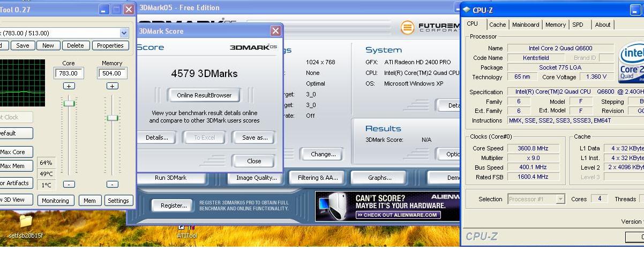Click the 4579 3DMarks score text
The width and height of the screenshot is (644, 274).
[204, 73]
